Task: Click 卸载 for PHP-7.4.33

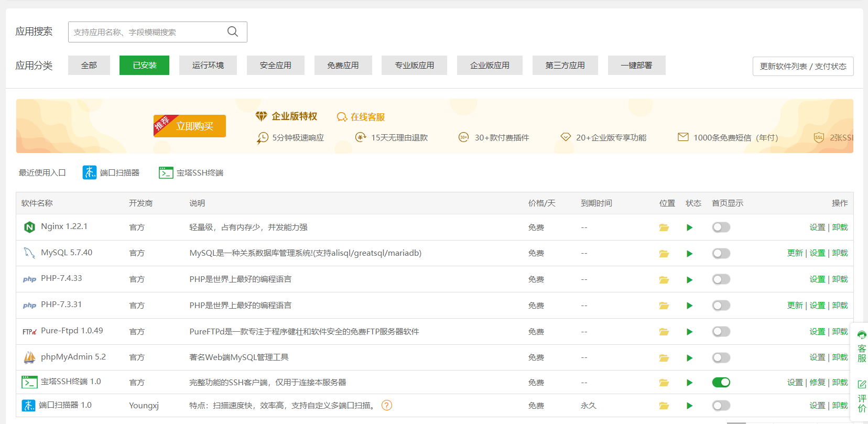Action: coord(840,279)
